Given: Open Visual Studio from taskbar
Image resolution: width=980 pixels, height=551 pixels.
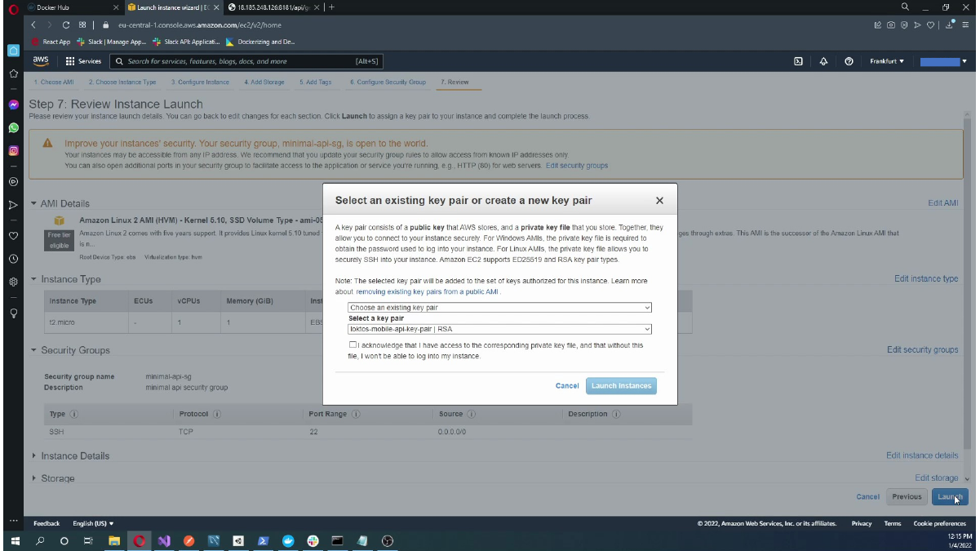Looking at the screenshot, I should [x=164, y=540].
